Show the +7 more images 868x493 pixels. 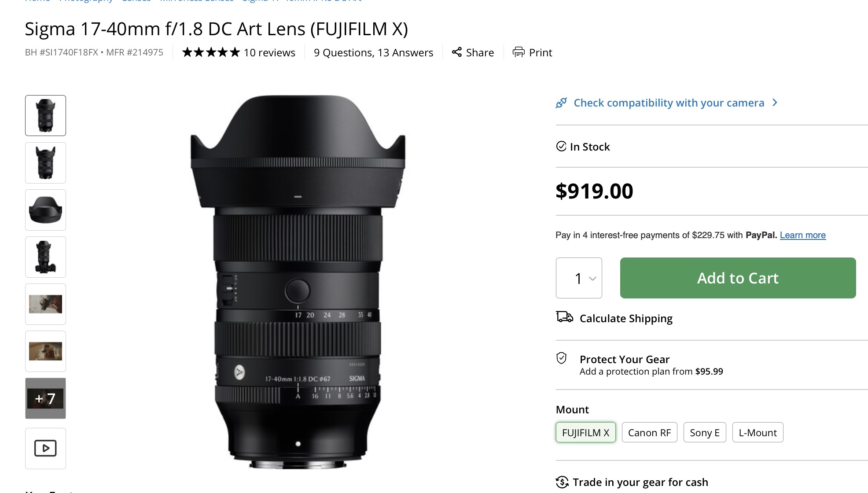point(45,398)
